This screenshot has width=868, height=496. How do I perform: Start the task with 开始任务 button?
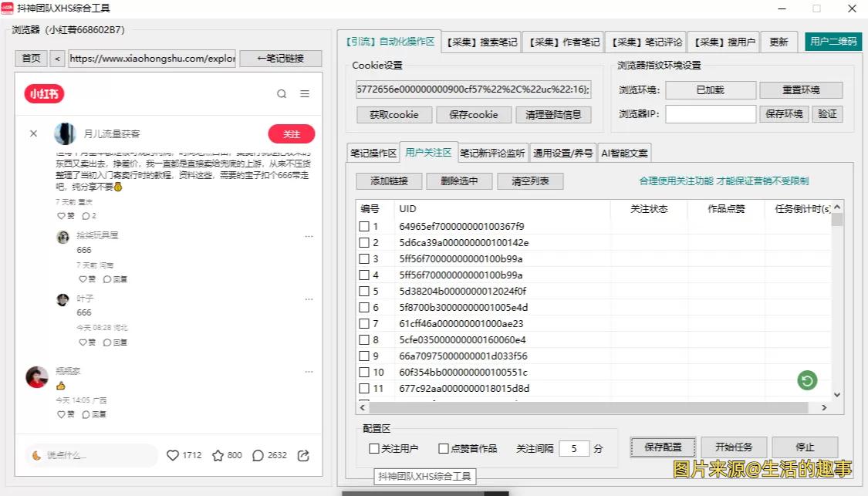pos(734,447)
